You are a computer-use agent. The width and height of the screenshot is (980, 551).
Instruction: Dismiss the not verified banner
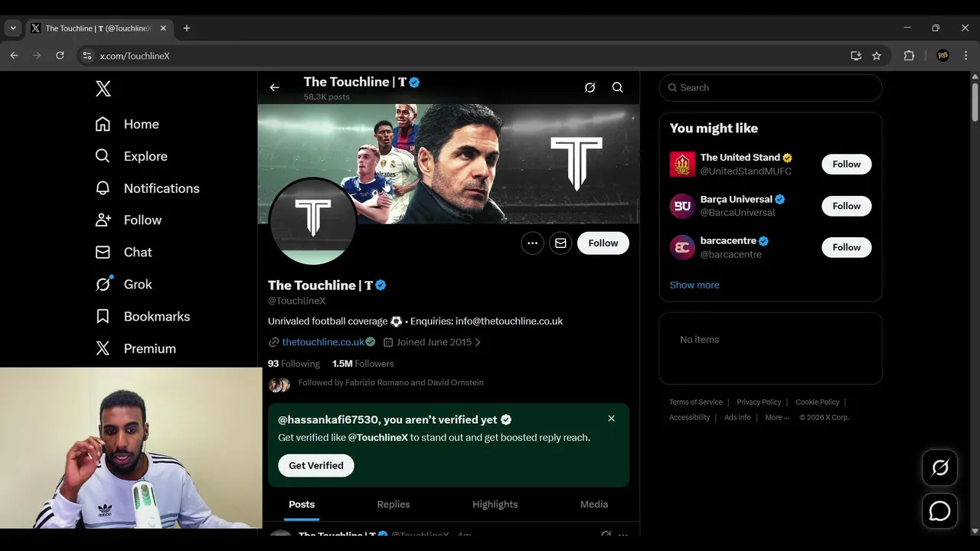(611, 419)
